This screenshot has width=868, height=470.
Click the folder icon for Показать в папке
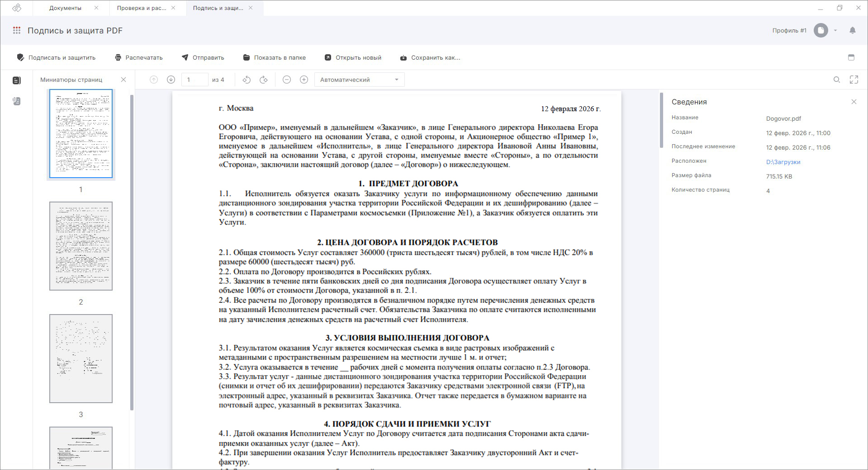point(247,57)
